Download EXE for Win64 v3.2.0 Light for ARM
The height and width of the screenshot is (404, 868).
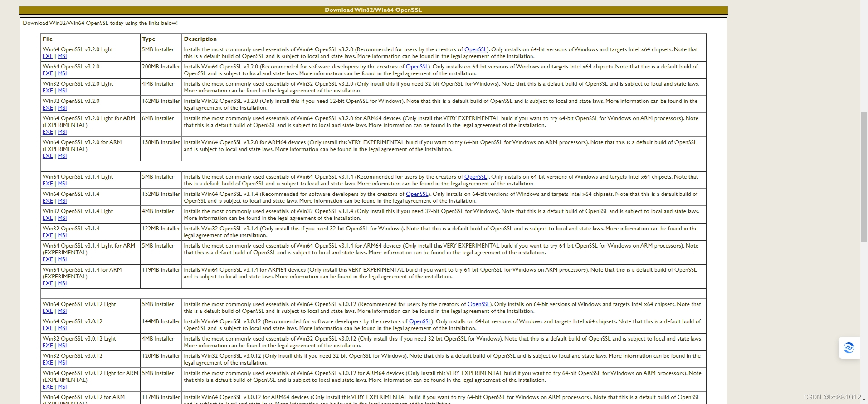pos(48,132)
